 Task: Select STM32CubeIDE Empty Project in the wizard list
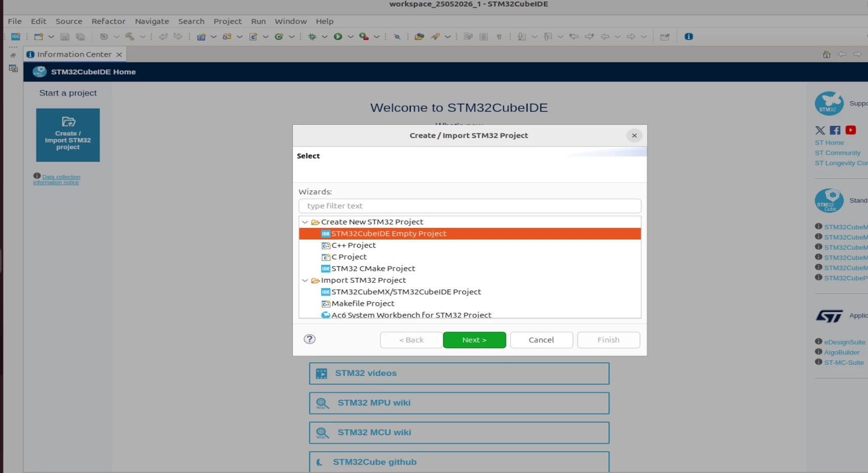click(x=470, y=233)
